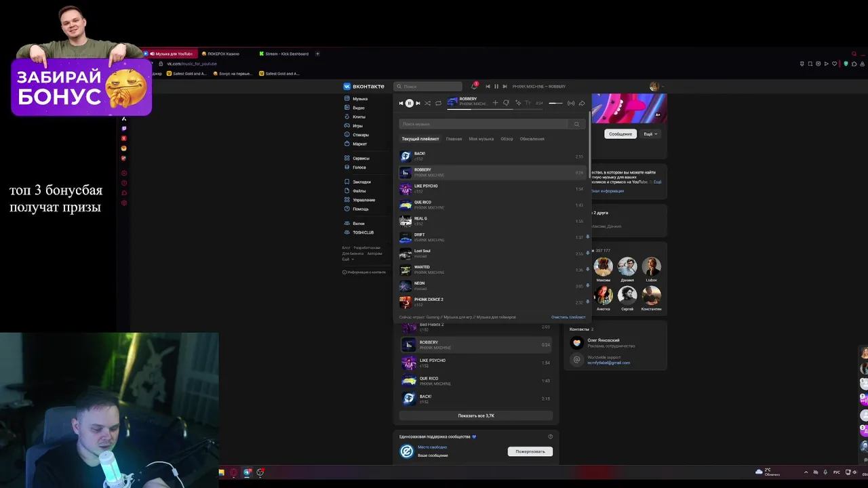
Task: Toggle shuffle mode in the music player
Action: click(x=427, y=103)
